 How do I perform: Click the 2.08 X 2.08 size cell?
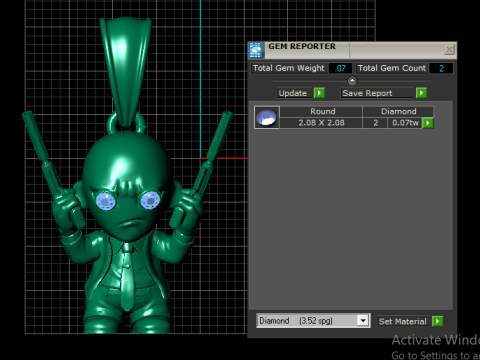(x=321, y=123)
